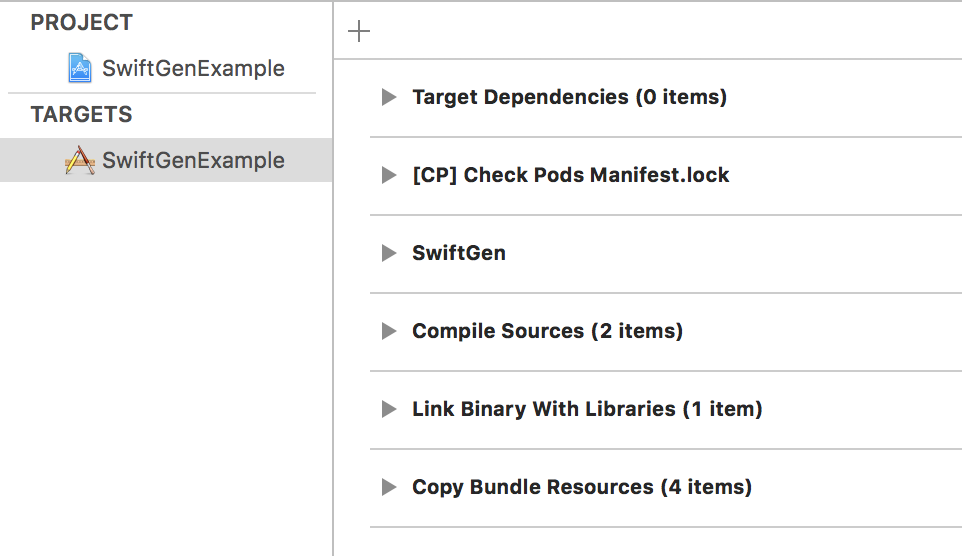962x556 pixels.
Task: Expand the Target Dependencies disclosure triangle
Action: (x=389, y=97)
